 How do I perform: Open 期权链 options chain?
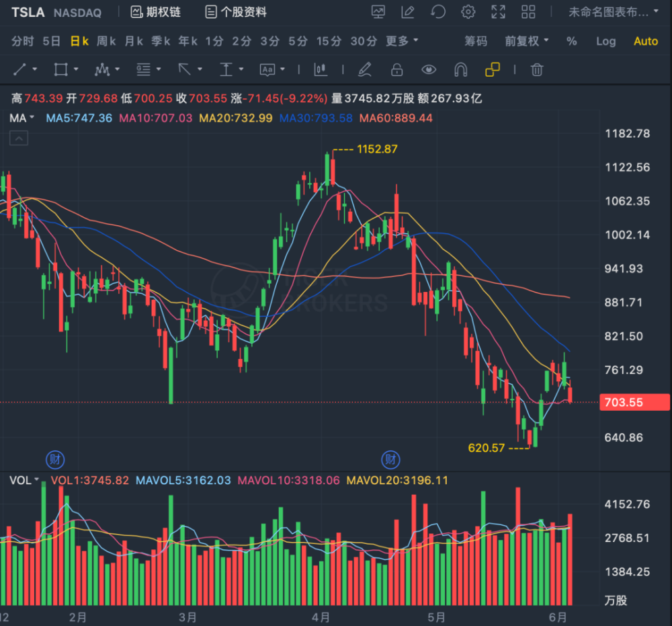point(156,11)
